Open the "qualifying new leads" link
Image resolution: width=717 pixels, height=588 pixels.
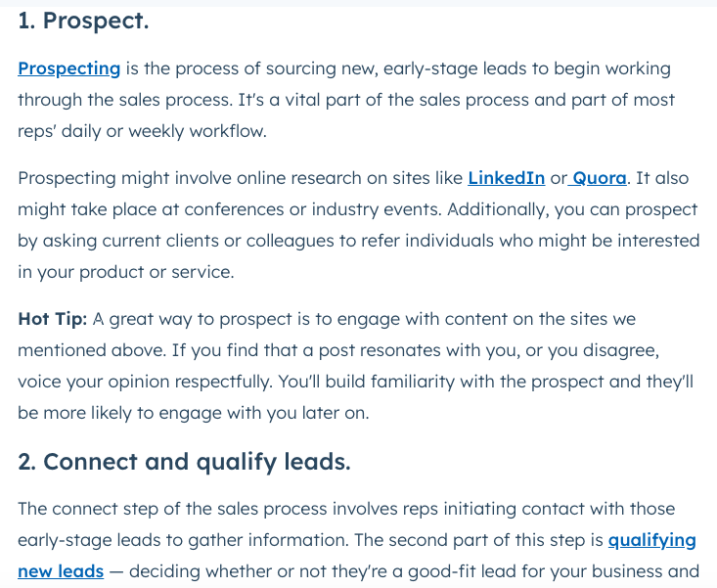pos(651,540)
